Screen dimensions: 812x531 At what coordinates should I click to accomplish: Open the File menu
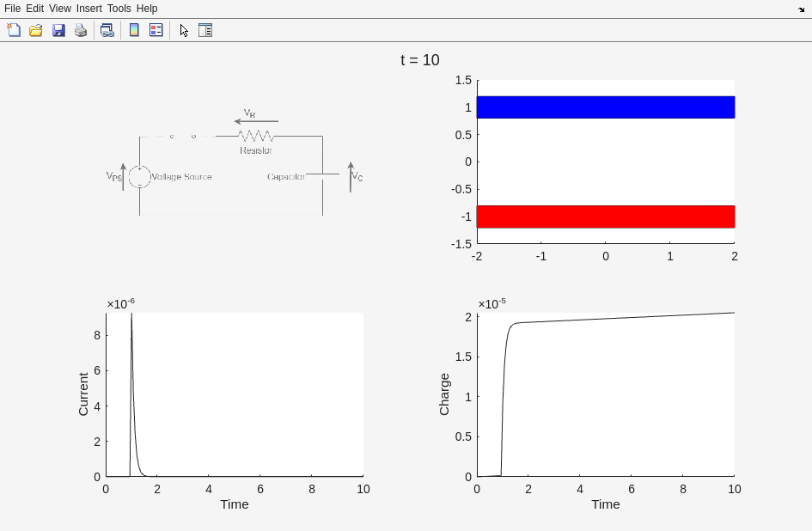coord(12,9)
